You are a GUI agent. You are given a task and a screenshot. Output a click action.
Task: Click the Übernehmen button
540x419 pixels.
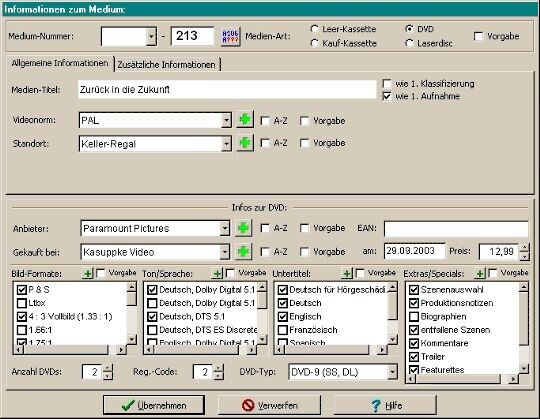coord(154,405)
